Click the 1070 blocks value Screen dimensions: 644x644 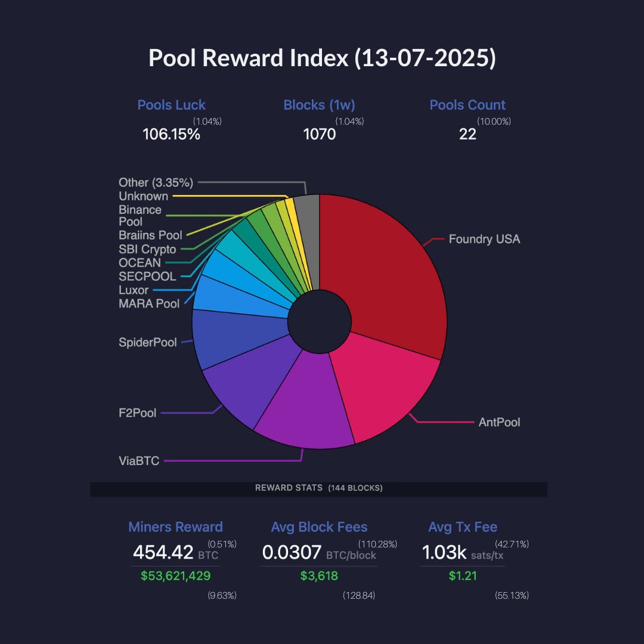click(x=319, y=134)
